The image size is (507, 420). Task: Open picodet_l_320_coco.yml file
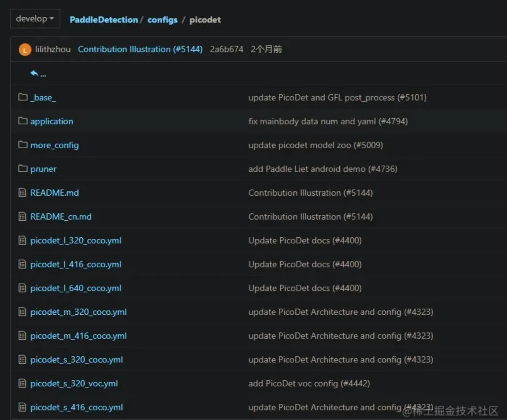click(x=76, y=241)
